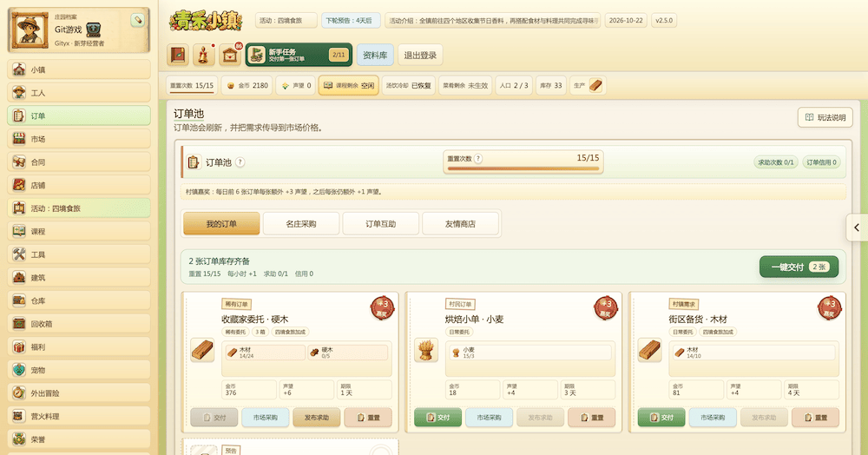Click the 订单信用 0 badge
This screenshot has width=868, height=455.
pos(821,162)
